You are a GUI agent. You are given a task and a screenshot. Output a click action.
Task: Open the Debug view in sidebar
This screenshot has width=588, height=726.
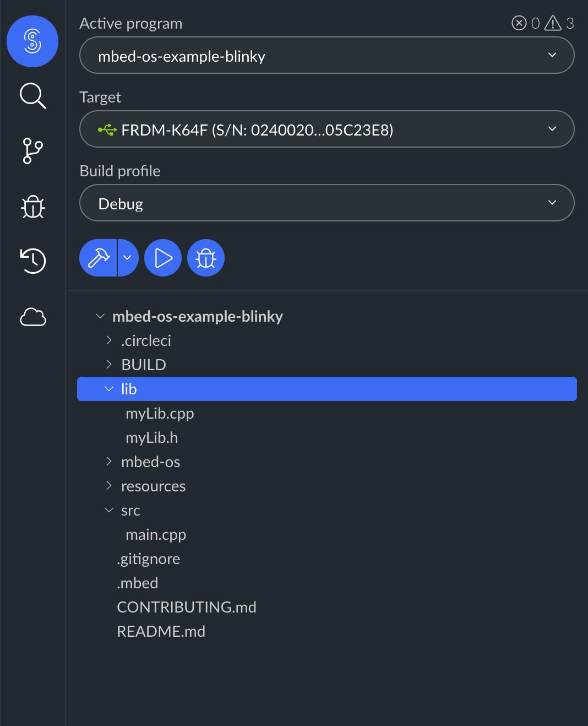32,207
